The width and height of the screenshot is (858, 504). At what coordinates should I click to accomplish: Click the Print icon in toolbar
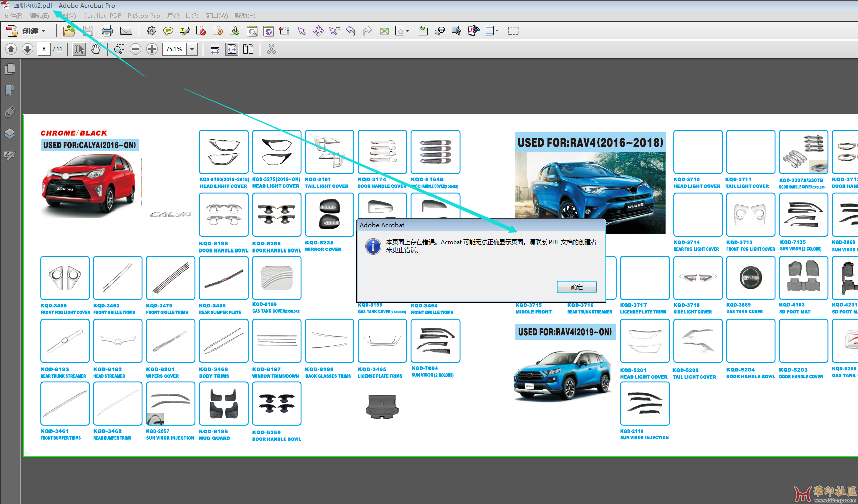tap(107, 31)
